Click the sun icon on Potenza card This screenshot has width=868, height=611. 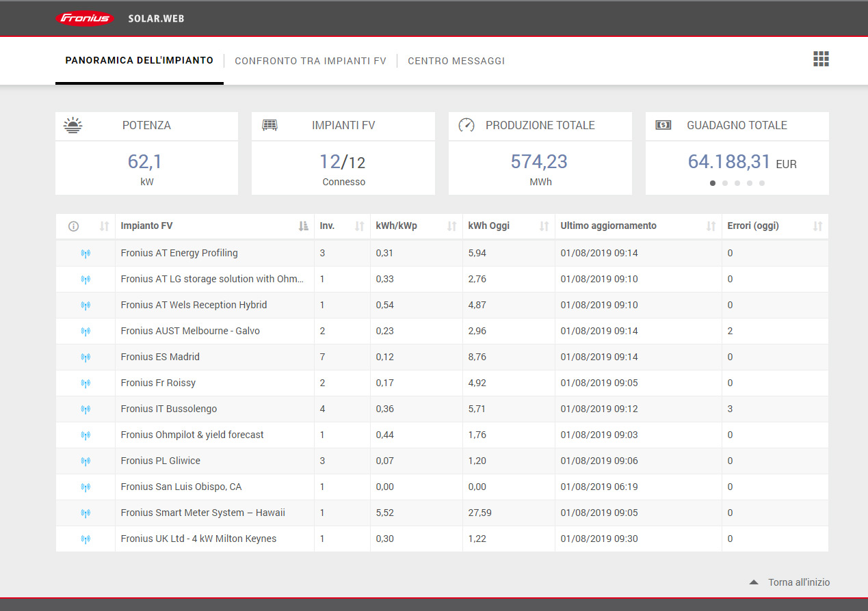73,125
